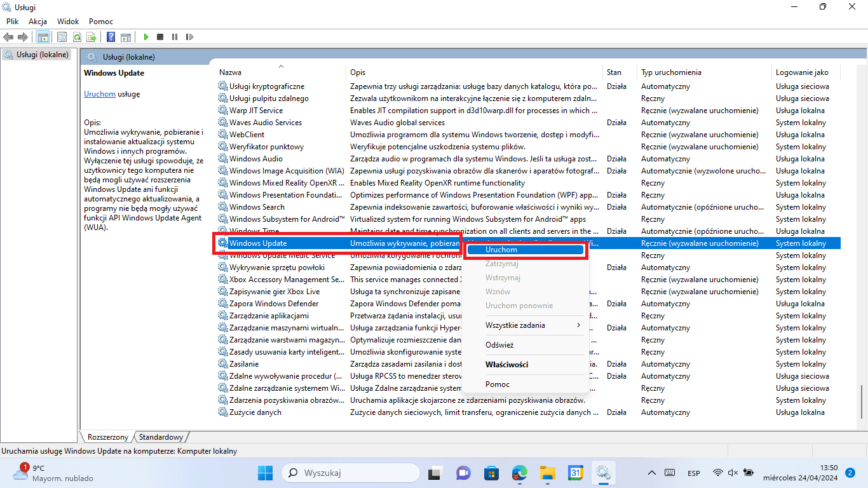Click the gear icon beside Zużycie danych
This screenshot has width=868, height=488.
coord(222,412)
